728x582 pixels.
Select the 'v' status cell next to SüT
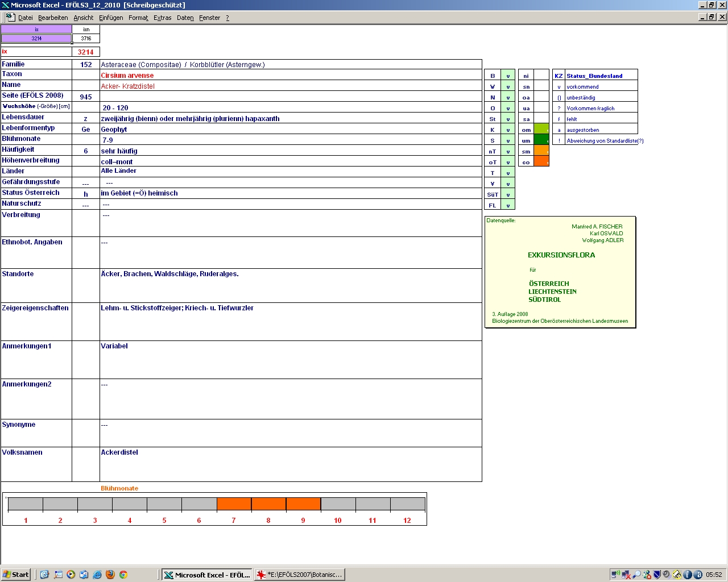click(508, 194)
